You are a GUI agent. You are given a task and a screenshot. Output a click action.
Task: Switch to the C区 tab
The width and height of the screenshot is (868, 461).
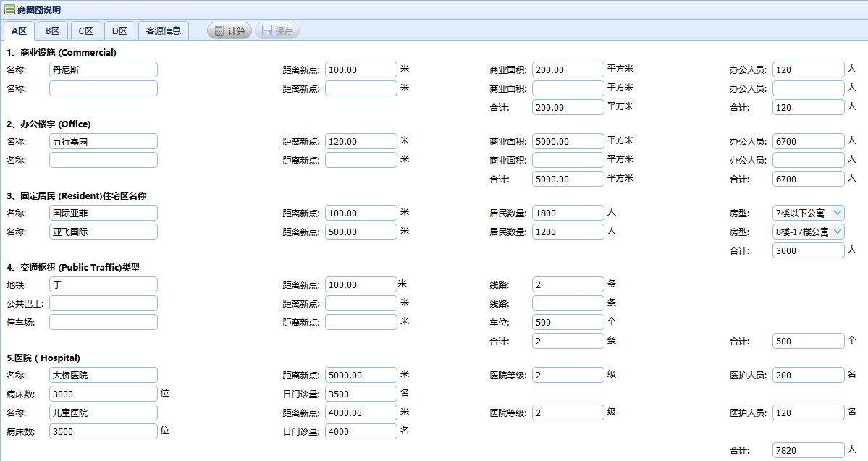tap(86, 30)
